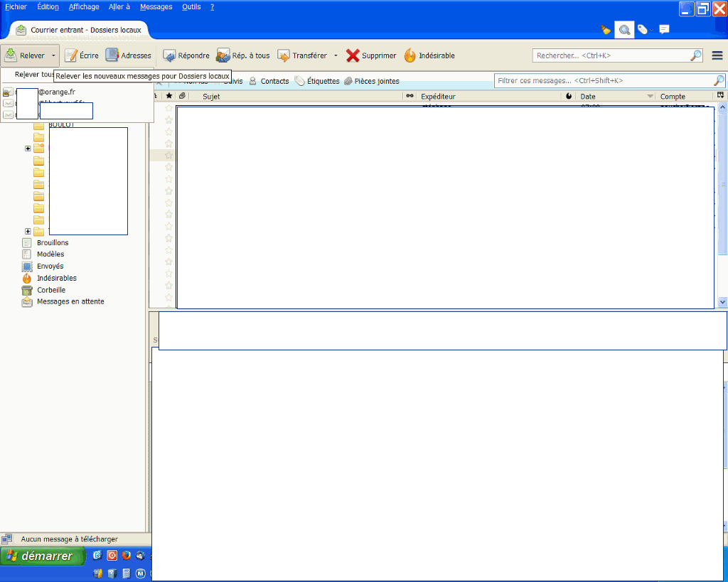Open the Transférer dropdown arrow

point(336,55)
